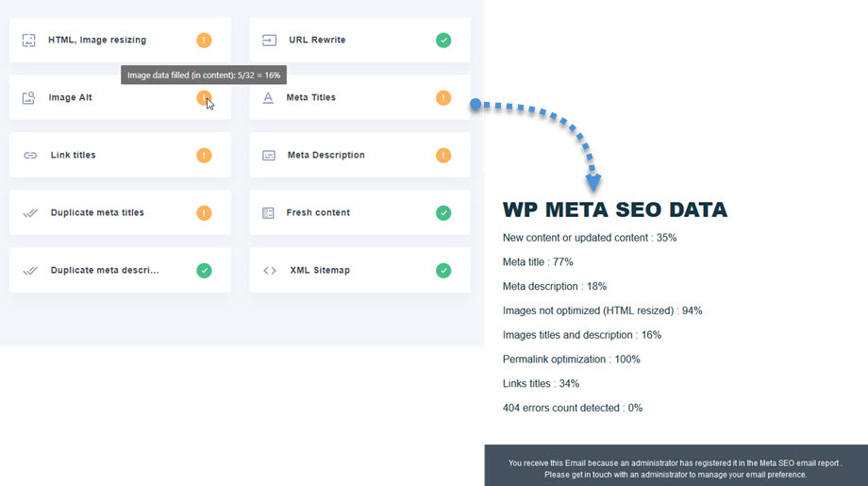Click the WP META SEO DATA heading
868x486 pixels.
click(x=614, y=209)
